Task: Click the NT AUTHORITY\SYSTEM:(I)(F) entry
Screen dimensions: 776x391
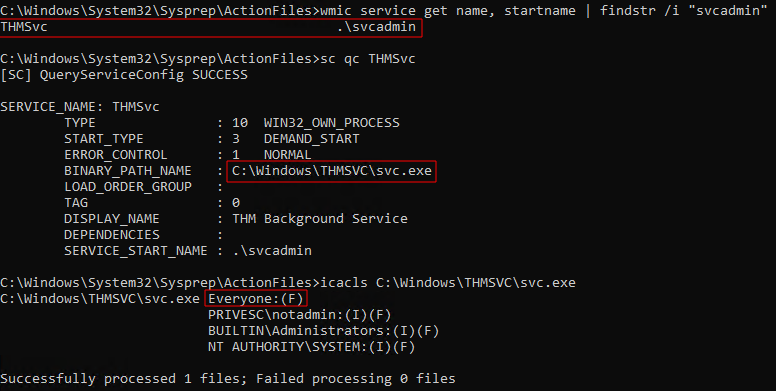Action: 311,347
